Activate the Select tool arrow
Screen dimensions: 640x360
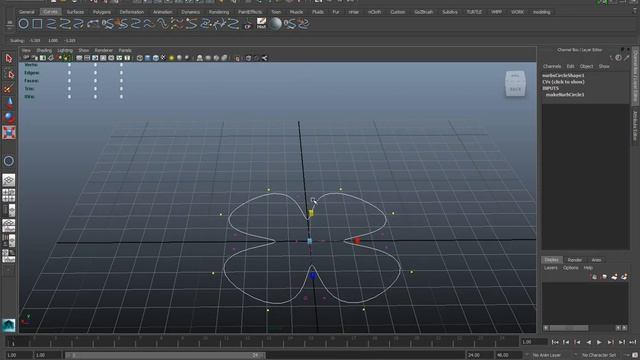coord(9,59)
